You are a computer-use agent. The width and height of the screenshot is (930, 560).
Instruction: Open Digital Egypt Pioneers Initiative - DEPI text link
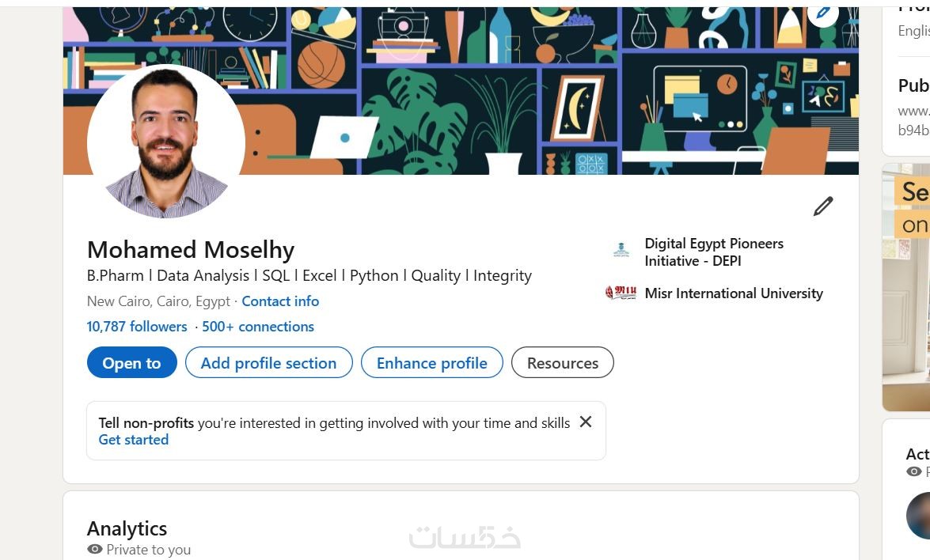click(x=714, y=252)
